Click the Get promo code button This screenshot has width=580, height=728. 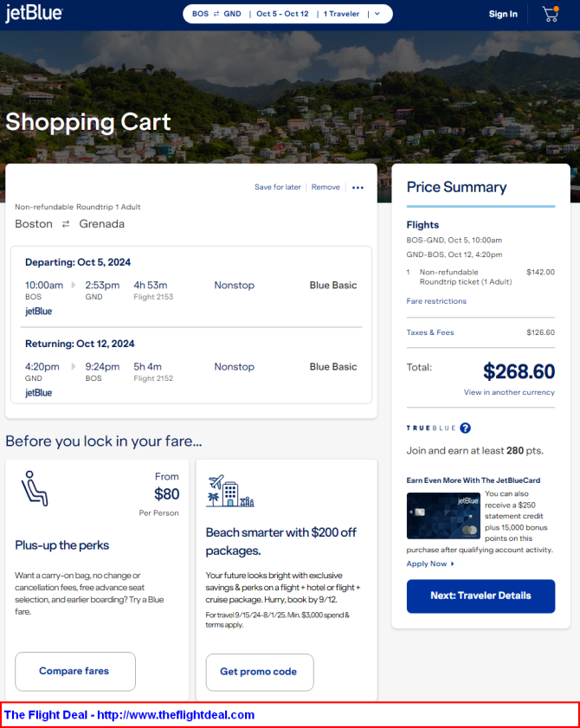pyautogui.click(x=258, y=672)
